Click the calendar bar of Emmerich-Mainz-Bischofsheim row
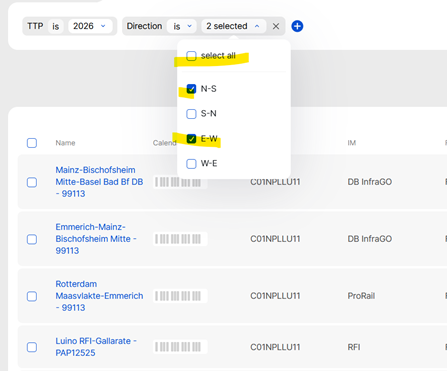447x371 pixels. (180, 239)
